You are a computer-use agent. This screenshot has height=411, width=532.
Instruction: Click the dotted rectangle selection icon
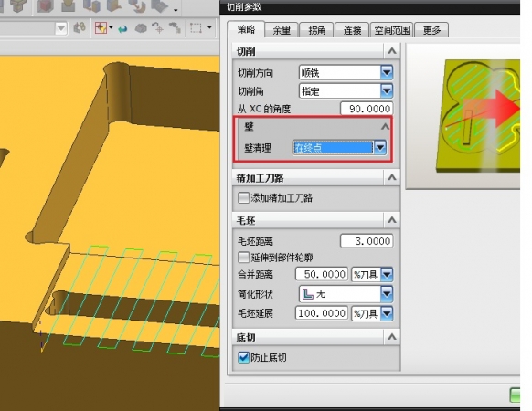coord(196,27)
